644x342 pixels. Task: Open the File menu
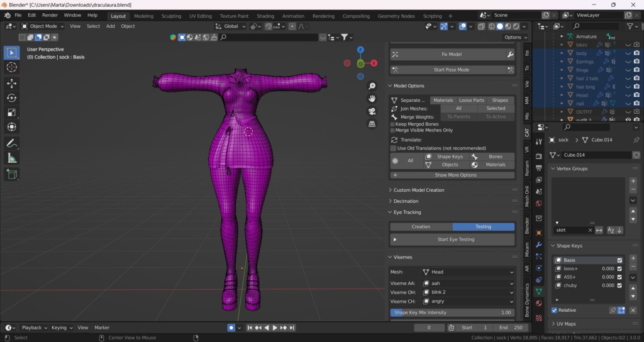pos(18,15)
